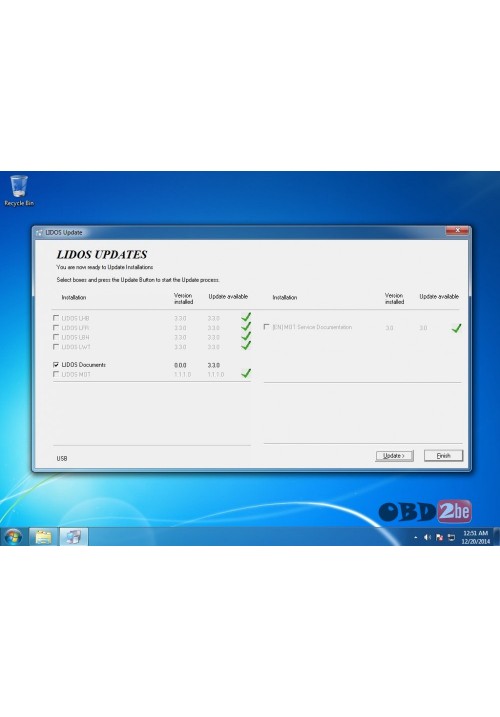Toggle the LIDOS LWT checkbox
This screenshot has height=717, width=500.
[56, 347]
